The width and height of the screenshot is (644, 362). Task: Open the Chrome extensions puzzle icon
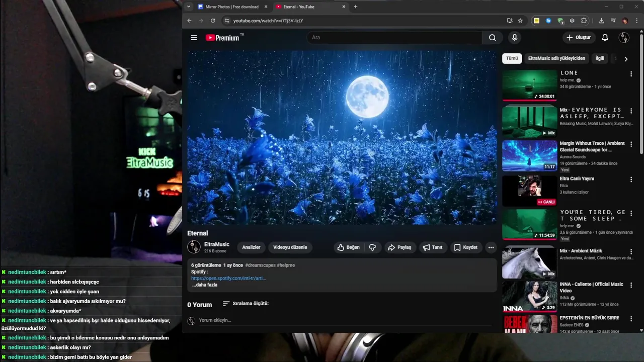coord(584,21)
